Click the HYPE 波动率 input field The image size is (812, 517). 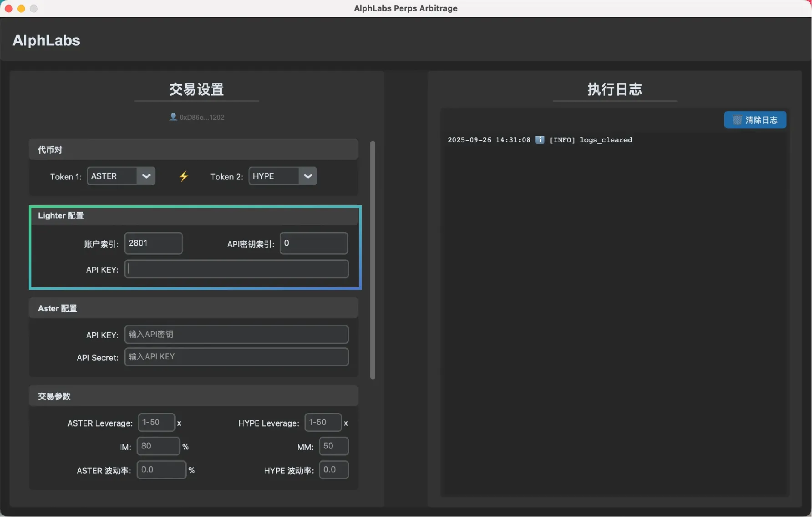pos(334,470)
